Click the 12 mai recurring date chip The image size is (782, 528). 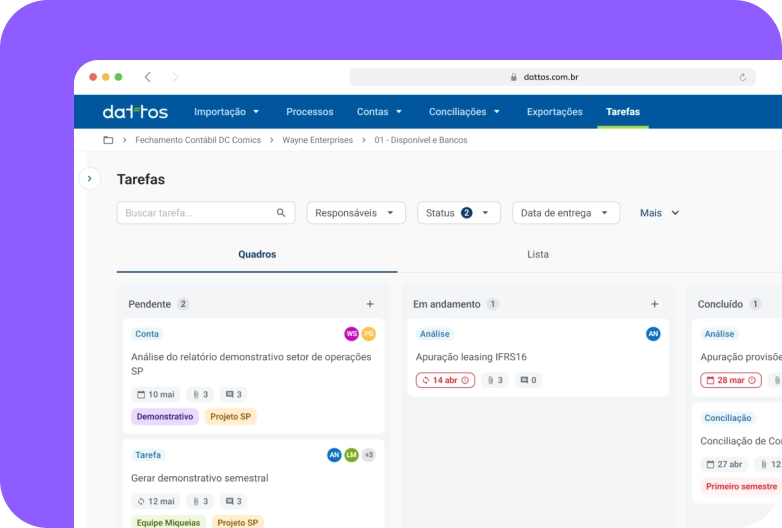(156, 501)
